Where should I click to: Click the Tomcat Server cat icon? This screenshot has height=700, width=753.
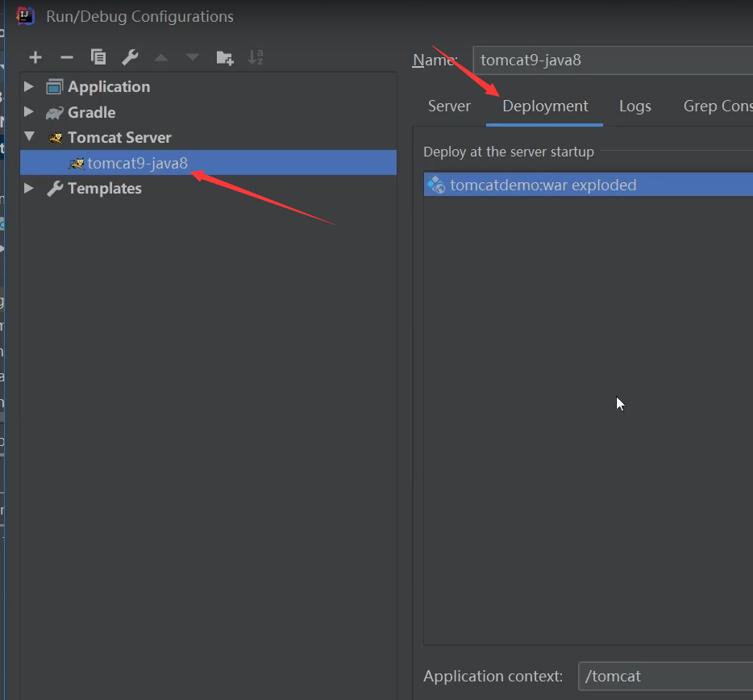pos(56,139)
